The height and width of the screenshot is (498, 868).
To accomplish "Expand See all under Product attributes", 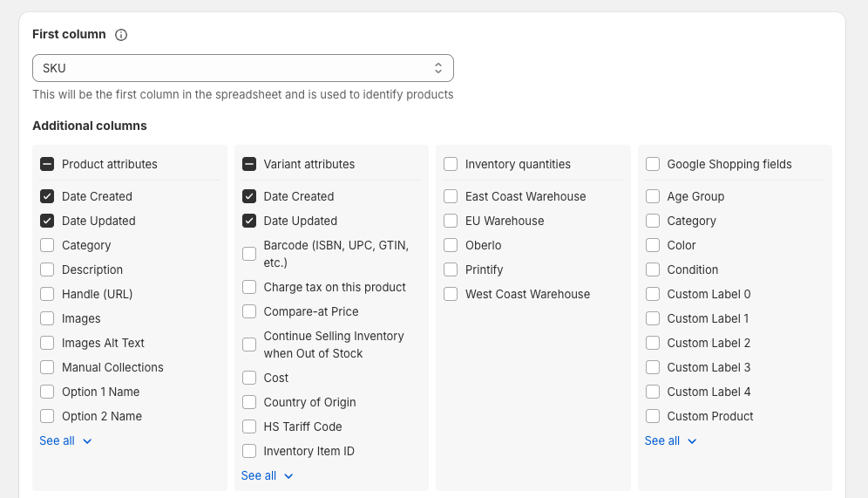I will pyautogui.click(x=65, y=441).
